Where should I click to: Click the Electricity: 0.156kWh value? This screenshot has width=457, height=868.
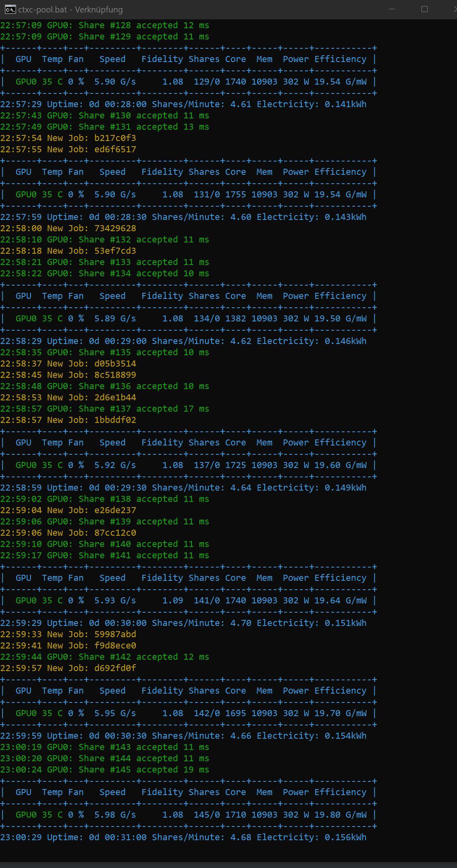(x=312, y=837)
